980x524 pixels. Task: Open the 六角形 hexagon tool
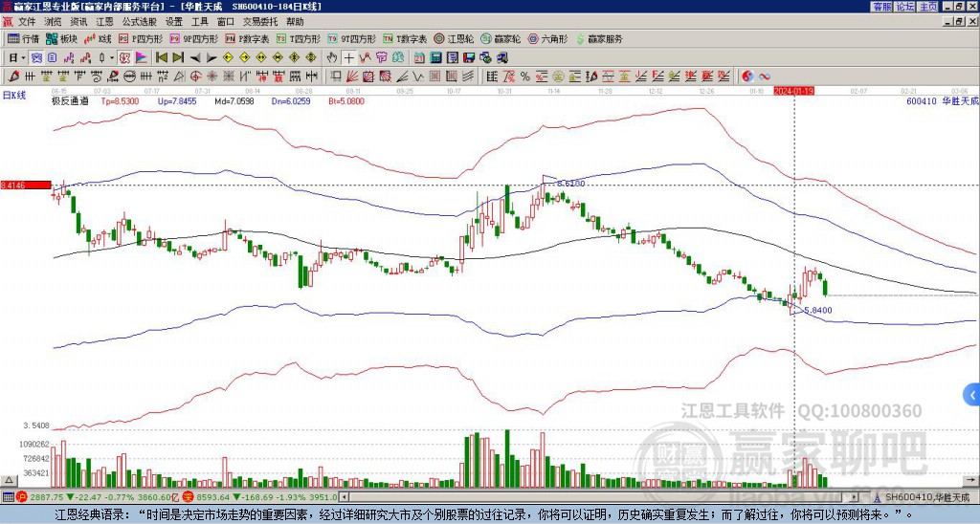tap(547, 38)
